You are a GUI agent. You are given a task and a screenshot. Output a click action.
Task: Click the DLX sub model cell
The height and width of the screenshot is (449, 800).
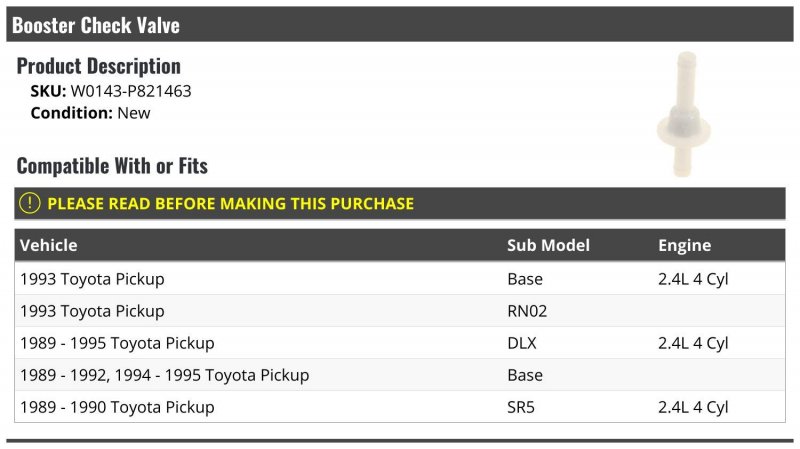pos(522,343)
